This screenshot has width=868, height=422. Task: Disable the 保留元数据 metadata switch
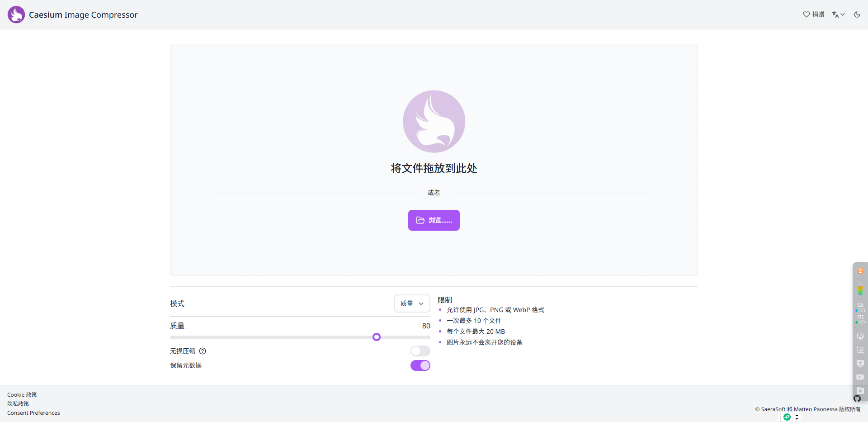pyautogui.click(x=420, y=365)
